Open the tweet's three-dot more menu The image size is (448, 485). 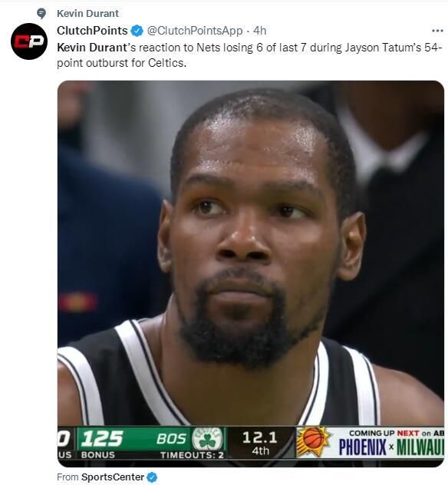pyautogui.click(x=437, y=31)
